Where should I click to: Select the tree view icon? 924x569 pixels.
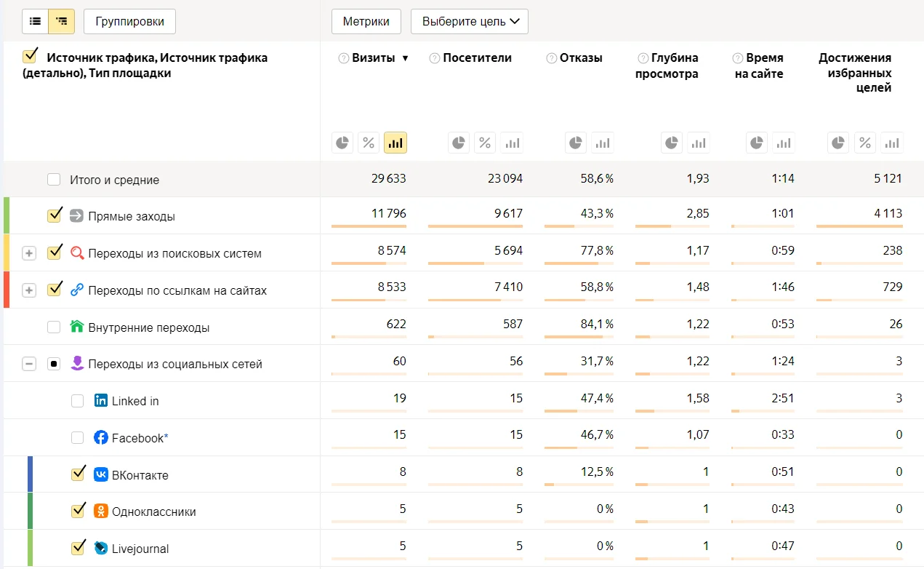[x=62, y=22]
